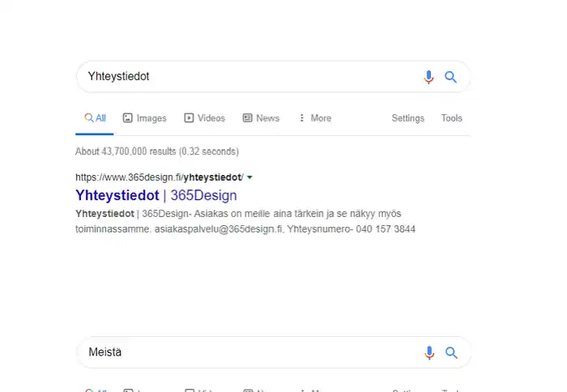Open the More menu with three dots

(x=315, y=118)
